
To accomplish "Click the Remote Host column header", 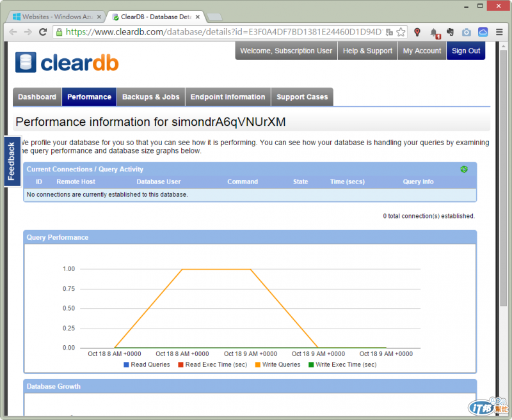I will (76, 182).
